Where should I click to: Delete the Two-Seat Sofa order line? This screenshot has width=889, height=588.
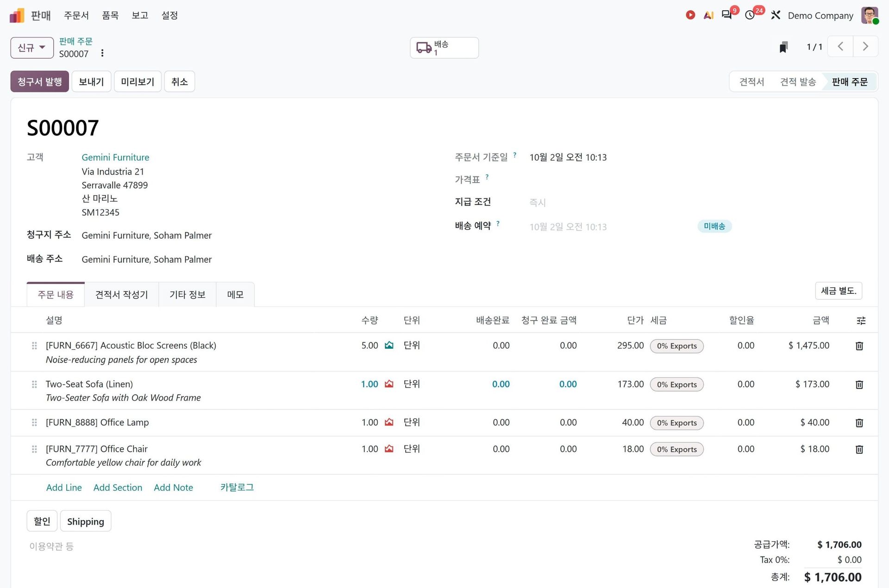click(x=859, y=384)
